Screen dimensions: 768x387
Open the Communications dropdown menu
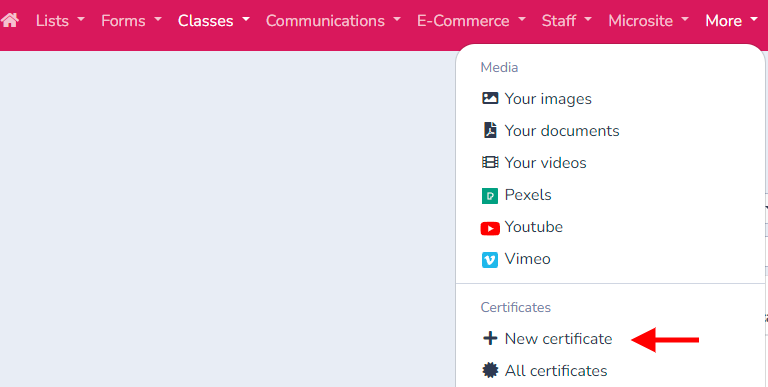(x=333, y=21)
